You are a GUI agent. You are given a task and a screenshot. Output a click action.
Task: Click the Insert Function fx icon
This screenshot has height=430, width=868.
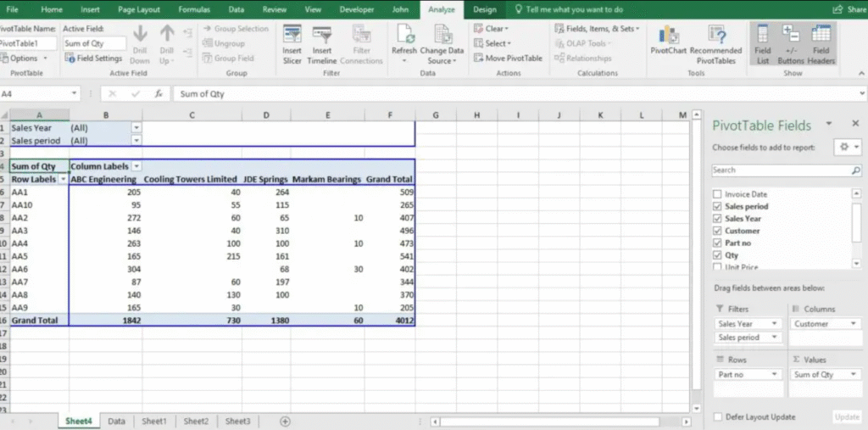[159, 94]
